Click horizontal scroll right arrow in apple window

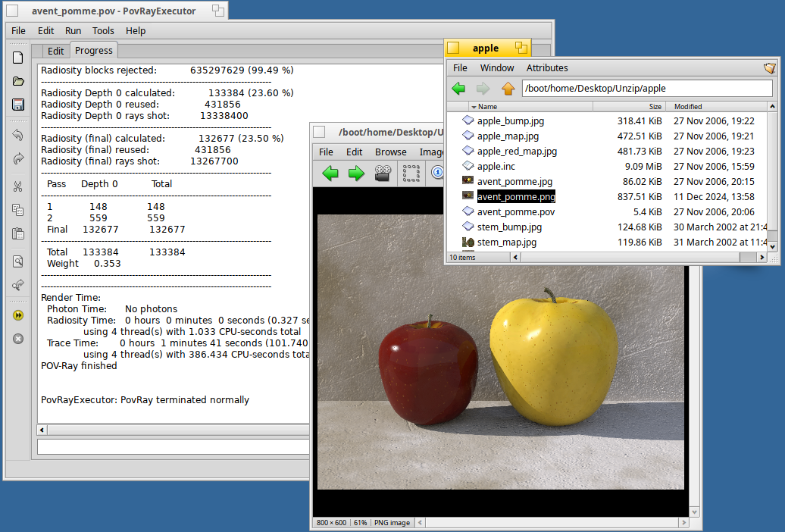(x=762, y=258)
